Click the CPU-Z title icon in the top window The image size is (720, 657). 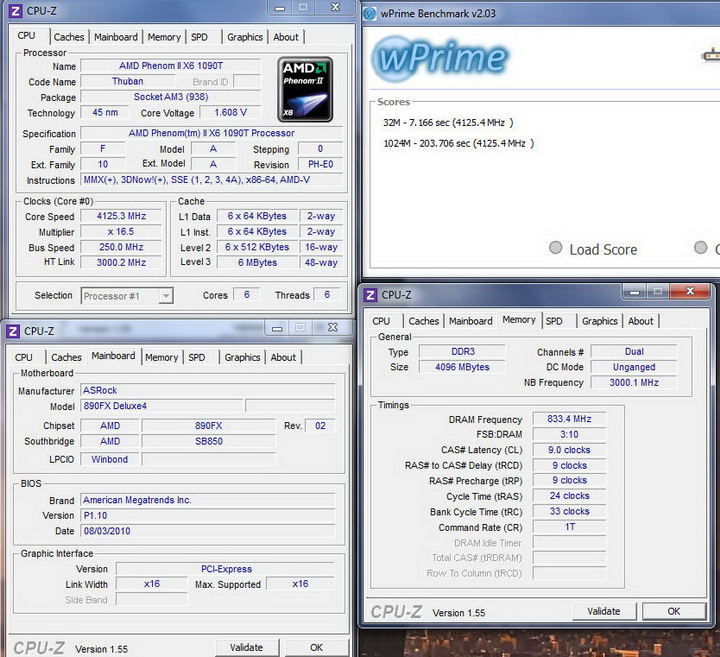coord(15,11)
